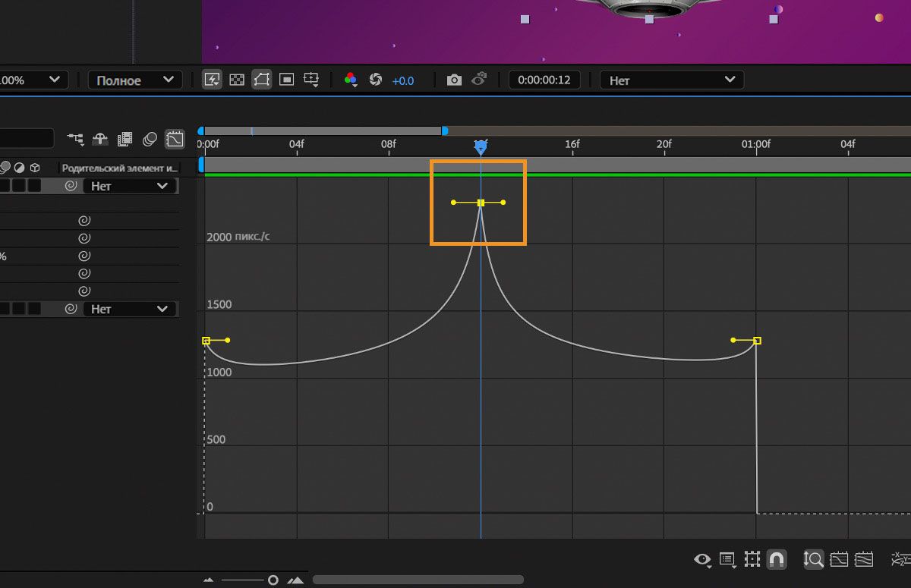Click the shy layers mushroom icon

click(x=100, y=140)
